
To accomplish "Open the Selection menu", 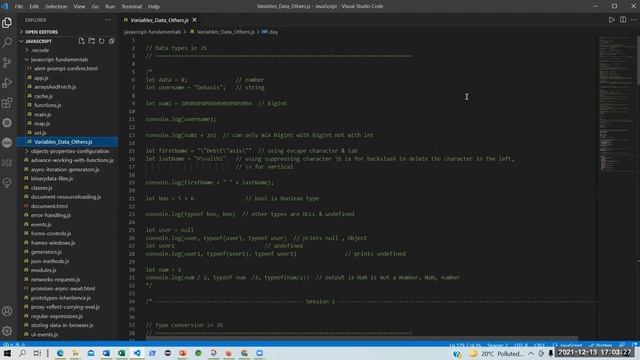I will click(56, 7).
